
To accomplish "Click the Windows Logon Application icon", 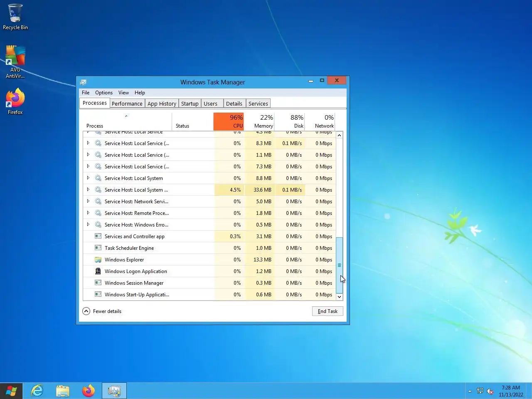I will click(98, 271).
